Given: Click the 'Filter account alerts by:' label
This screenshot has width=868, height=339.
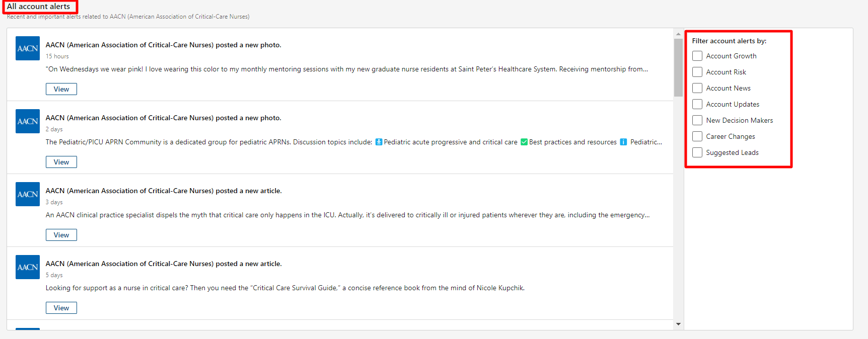Looking at the screenshot, I should (729, 41).
